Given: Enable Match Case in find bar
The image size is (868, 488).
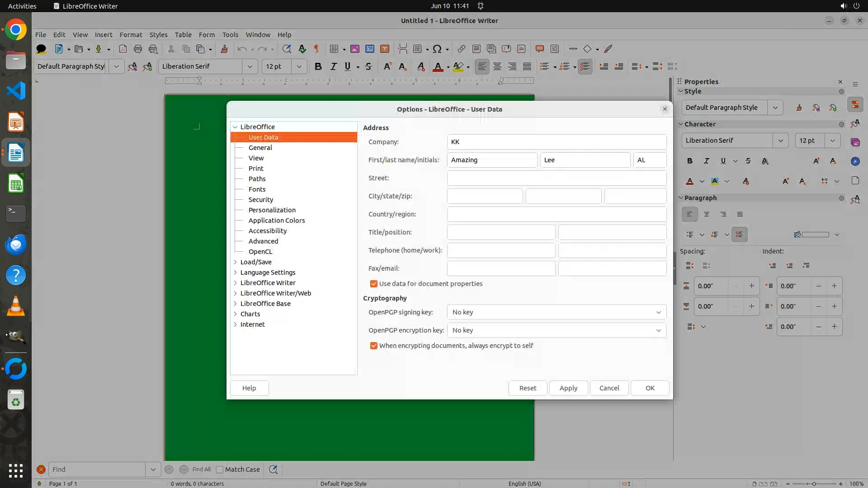Looking at the screenshot, I should coord(220,469).
